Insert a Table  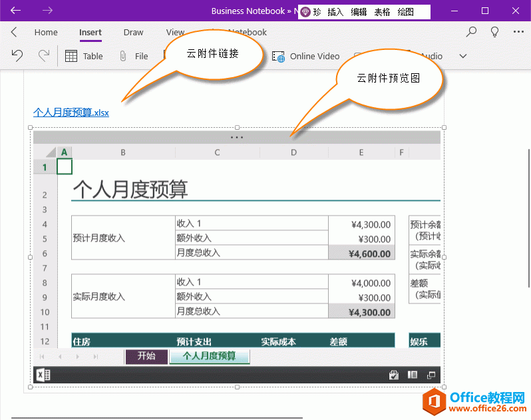[84, 56]
